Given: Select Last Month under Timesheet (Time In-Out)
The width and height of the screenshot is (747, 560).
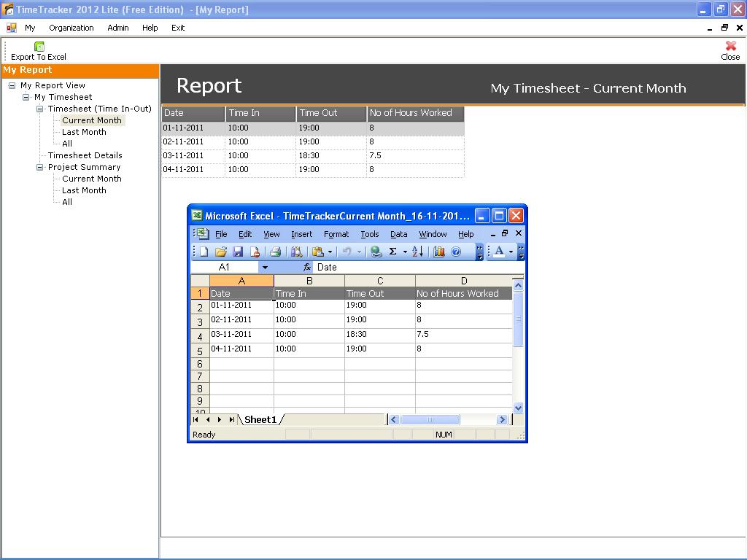Looking at the screenshot, I should tap(85, 132).
